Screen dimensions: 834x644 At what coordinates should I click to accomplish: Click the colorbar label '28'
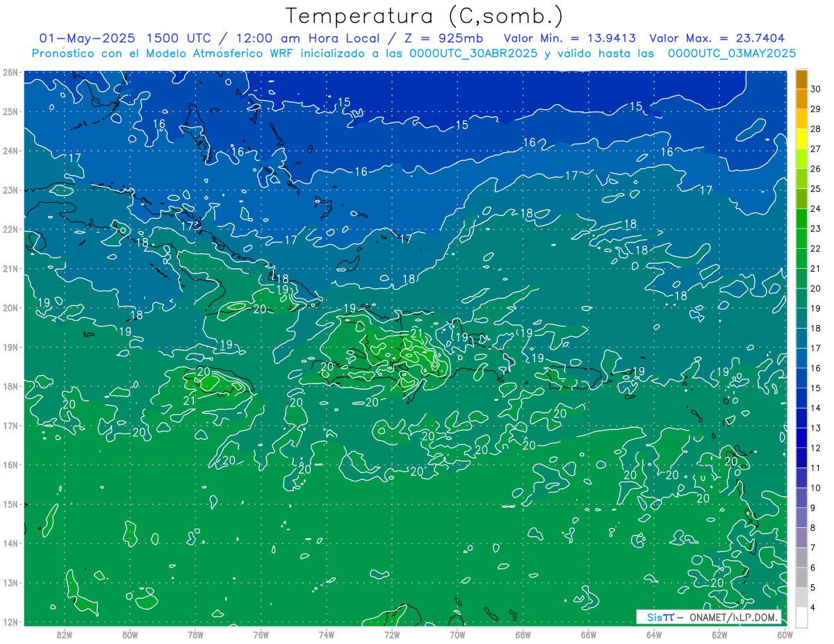coord(816,129)
